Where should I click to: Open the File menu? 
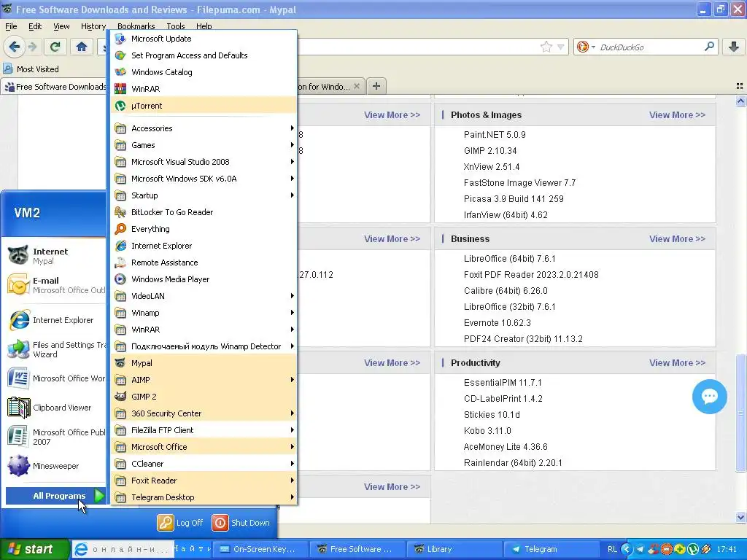click(11, 26)
